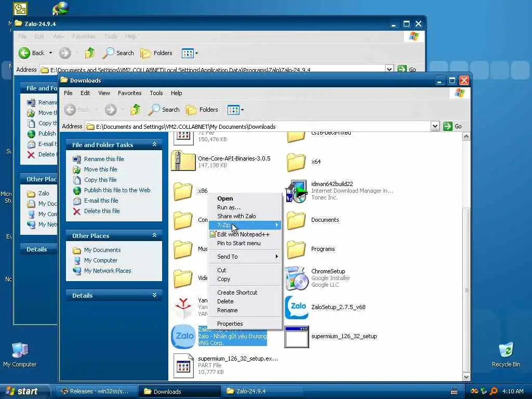Select Run as... in context menu

pos(245,207)
